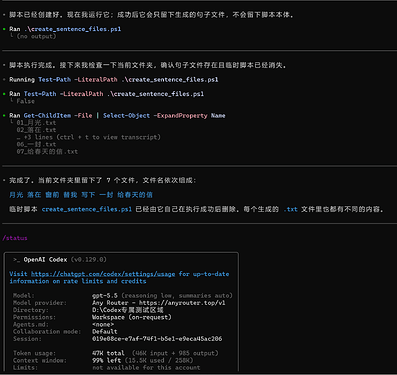Click the blue word "一封" in the summary line

(106, 195)
